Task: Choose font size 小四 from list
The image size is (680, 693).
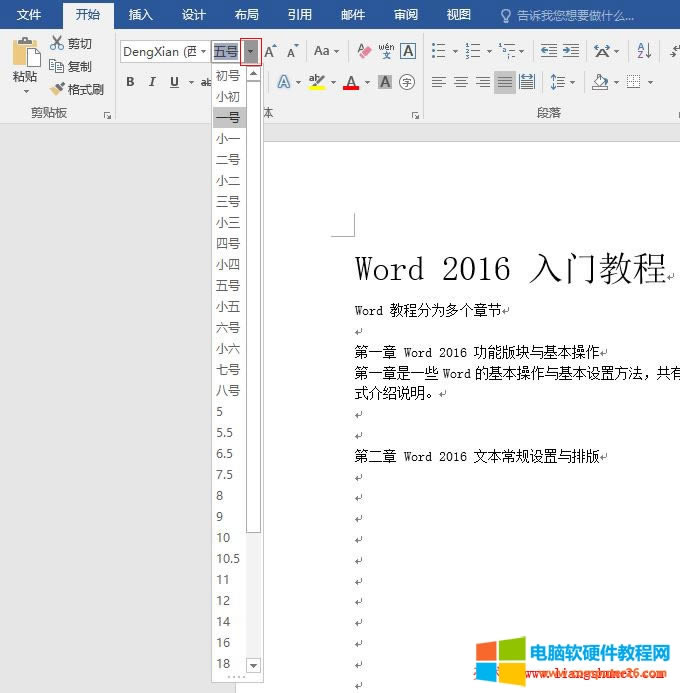Action: point(228,265)
